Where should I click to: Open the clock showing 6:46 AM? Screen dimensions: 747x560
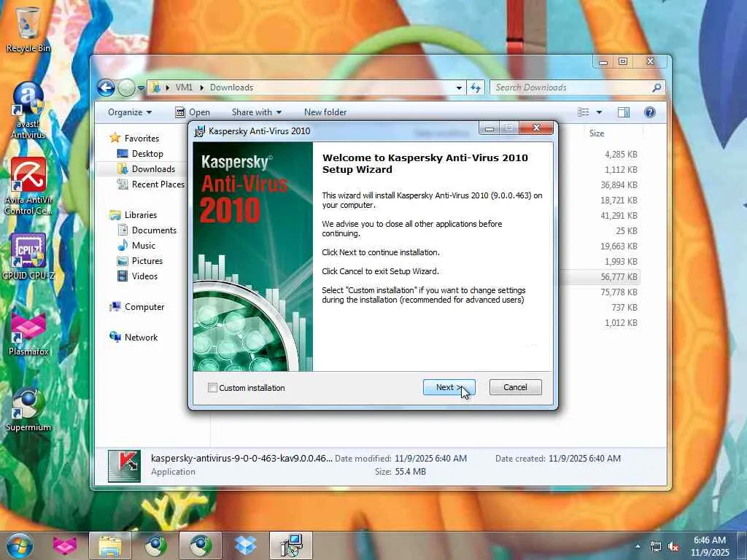(x=710, y=546)
